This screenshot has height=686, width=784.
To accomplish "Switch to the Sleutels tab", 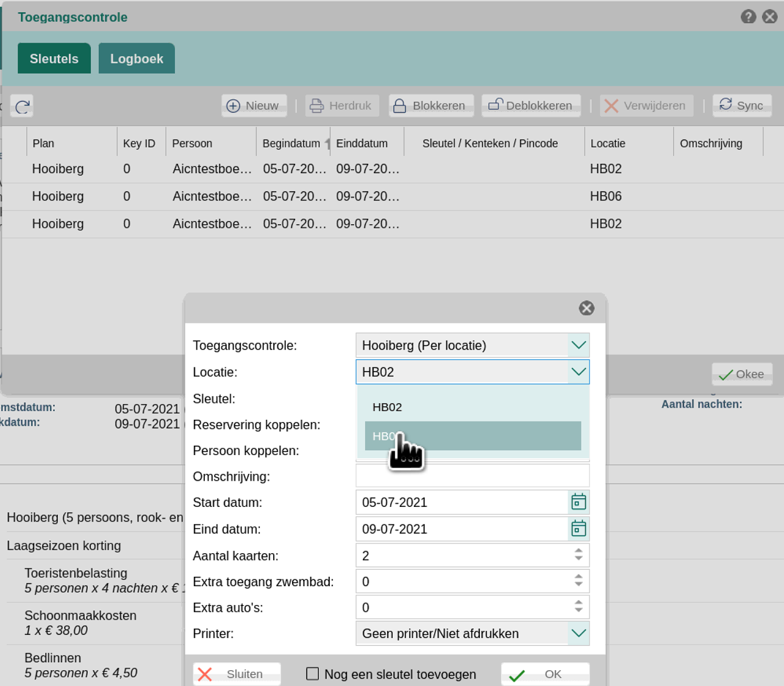I will click(x=54, y=58).
